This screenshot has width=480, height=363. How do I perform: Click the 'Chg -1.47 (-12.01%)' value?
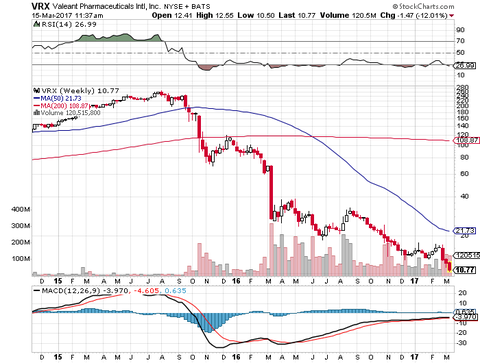coord(414,15)
